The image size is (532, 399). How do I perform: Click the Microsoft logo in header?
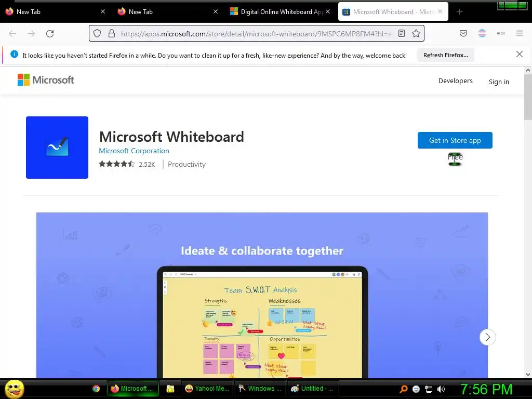[x=46, y=80]
